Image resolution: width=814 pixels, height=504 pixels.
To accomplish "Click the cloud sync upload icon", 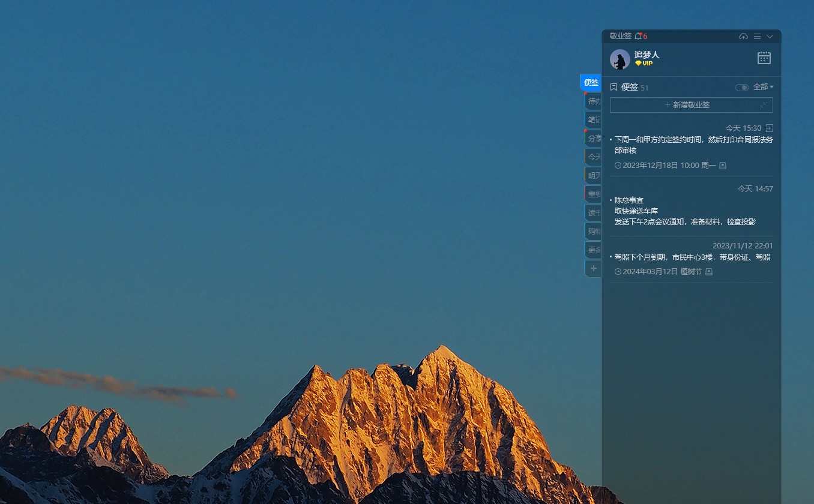I will pos(743,37).
